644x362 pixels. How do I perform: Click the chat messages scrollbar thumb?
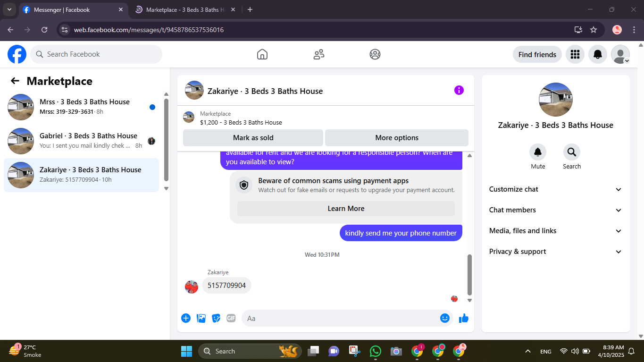pos(469,275)
